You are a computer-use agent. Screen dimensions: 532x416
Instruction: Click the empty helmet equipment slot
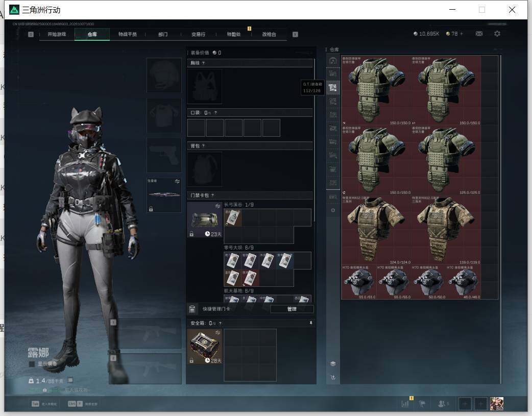(164, 75)
